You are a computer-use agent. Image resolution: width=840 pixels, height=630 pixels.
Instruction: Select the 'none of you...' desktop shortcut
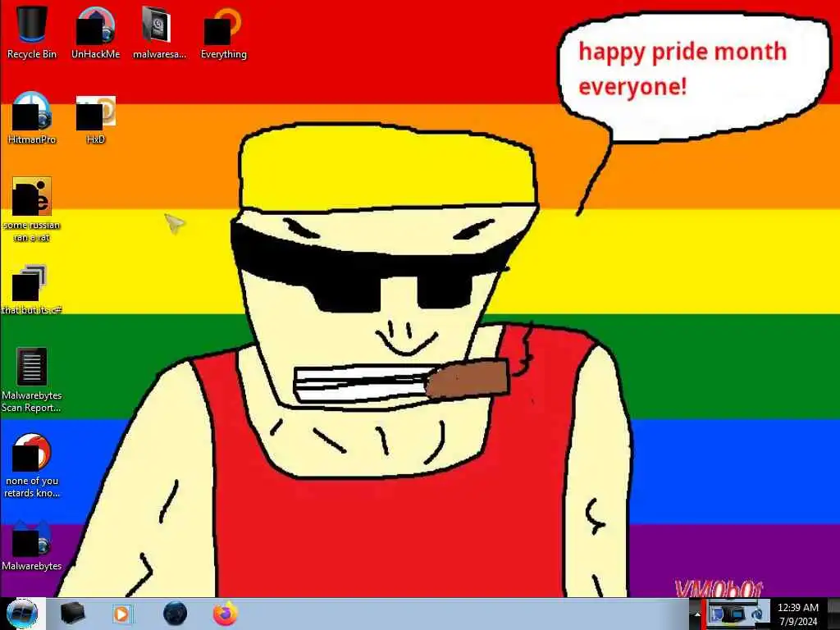coord(32,466)
